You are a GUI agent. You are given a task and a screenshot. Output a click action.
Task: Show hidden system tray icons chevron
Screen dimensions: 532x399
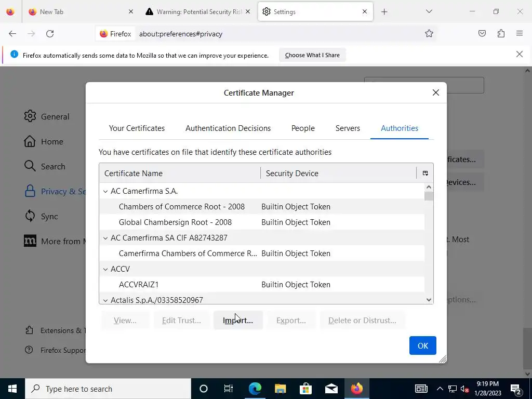(440, 389)
